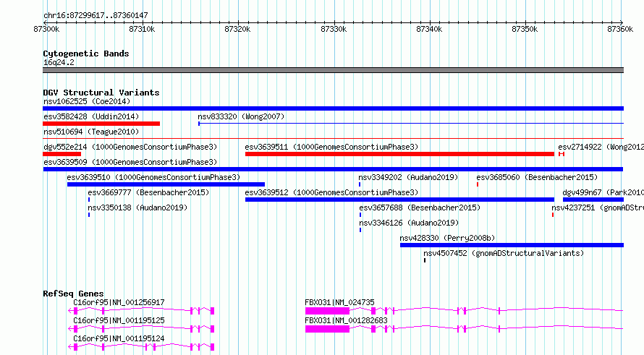The image size is (644, 355).
Task: Select C16orf95|NM_001256917 gene label
Action: click(x=119, y=302)
